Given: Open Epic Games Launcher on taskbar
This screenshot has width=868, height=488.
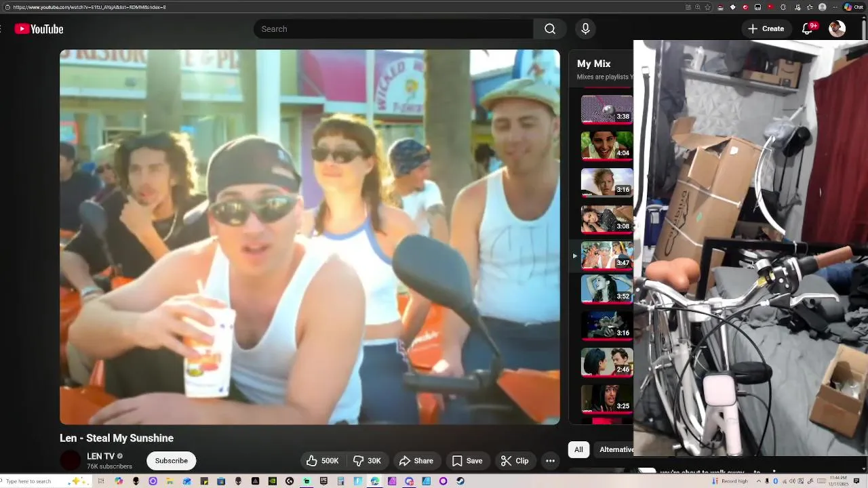Looking at the screenshot, I should (x=323, y=481).
